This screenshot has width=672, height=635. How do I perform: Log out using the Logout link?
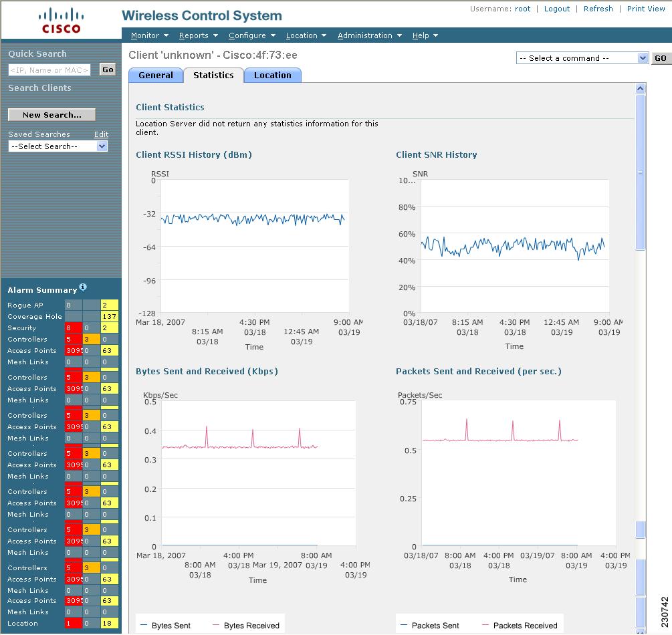(x=557, y=9)
